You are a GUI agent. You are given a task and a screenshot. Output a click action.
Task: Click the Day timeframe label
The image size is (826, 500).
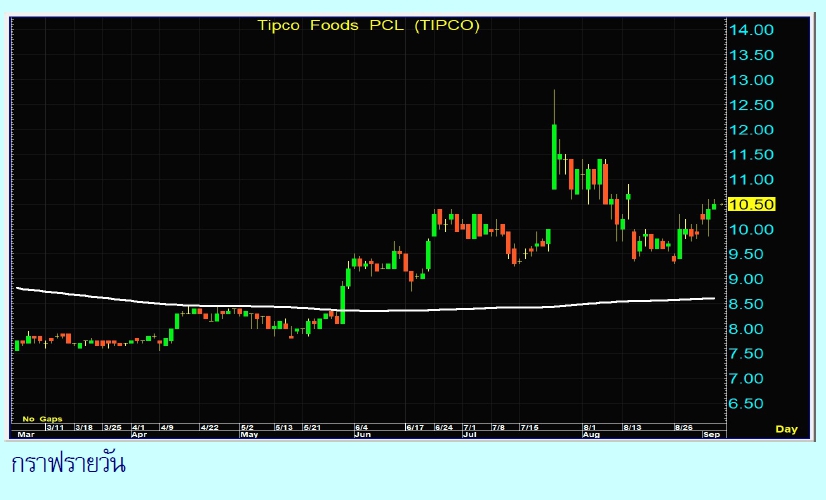tap(786, 429)
